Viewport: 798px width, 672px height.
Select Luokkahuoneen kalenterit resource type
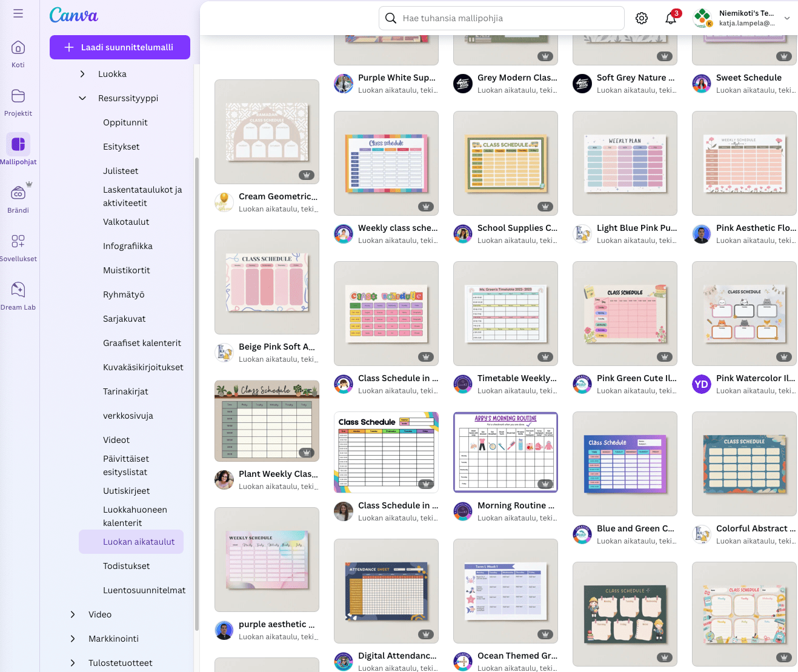click(x=135, y=516)
